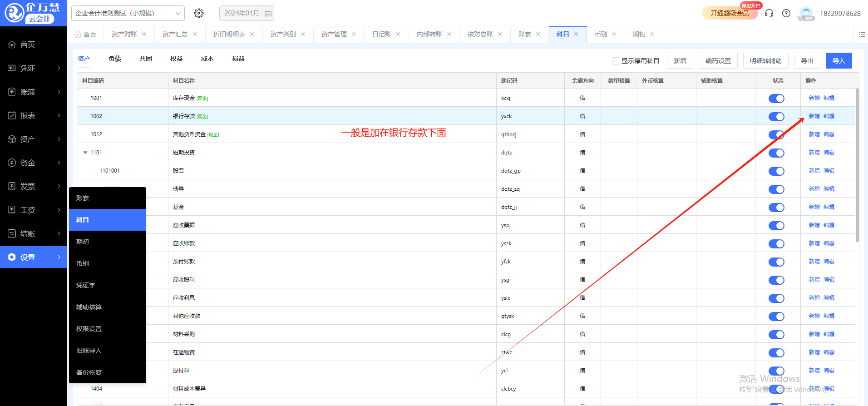The width and height of the screenshot is (868, 406).
Task: Open the 币别 page tab
Action: pyautogui.click(x=601, y=34)
